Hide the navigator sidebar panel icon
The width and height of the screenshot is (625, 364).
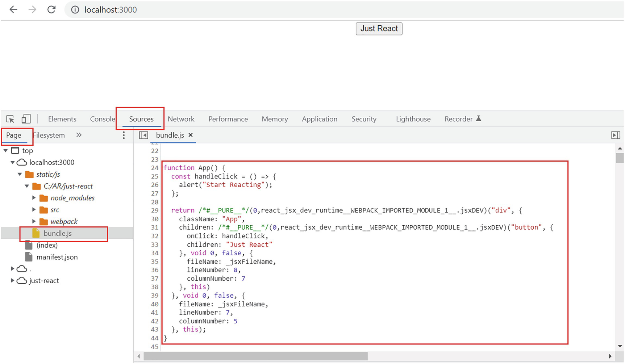tap(143, 135)
